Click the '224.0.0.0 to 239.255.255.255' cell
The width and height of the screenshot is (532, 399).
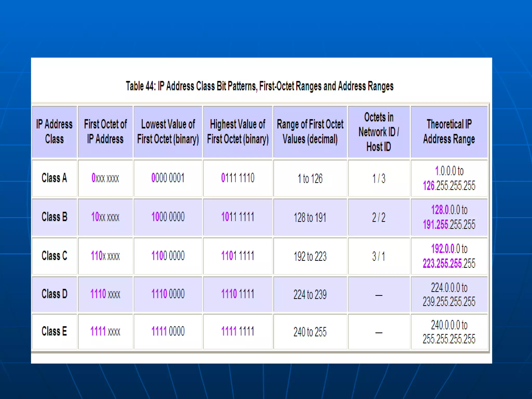coord(449,295)
